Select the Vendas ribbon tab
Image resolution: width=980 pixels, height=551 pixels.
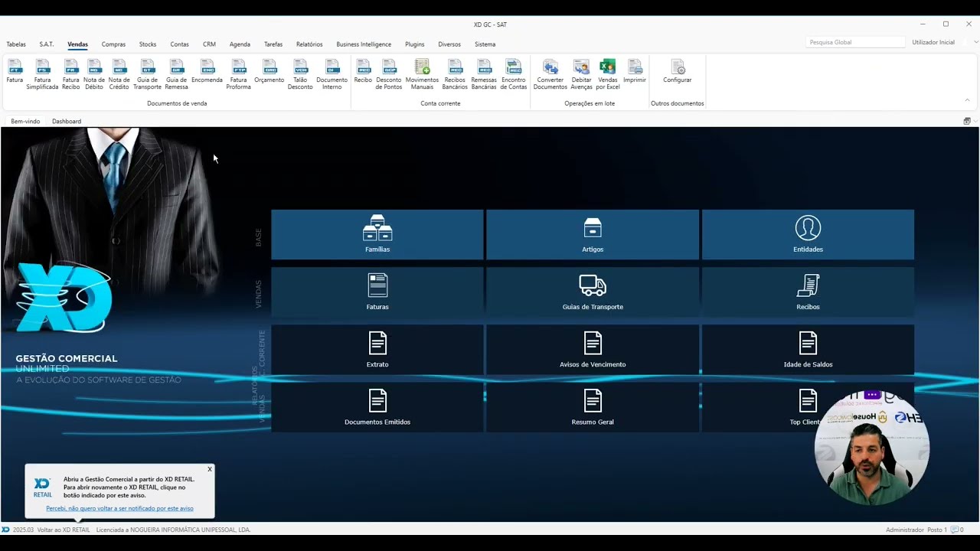point(77,44)
